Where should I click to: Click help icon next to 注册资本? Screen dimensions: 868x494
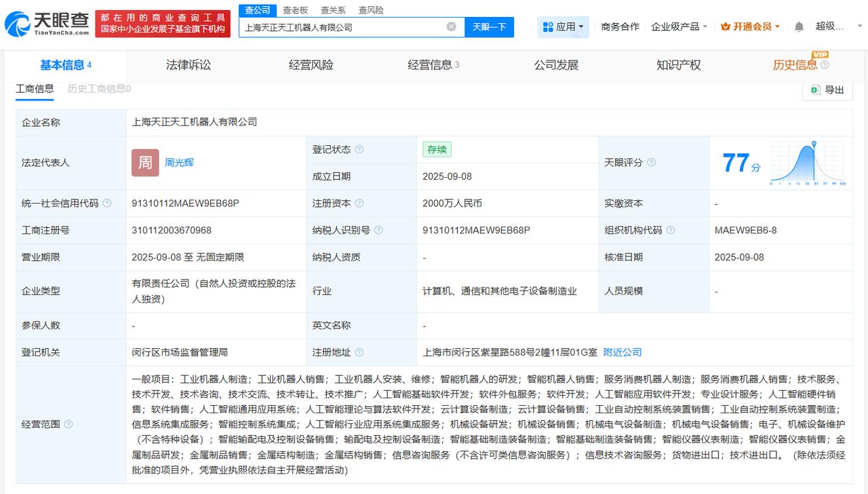pyautogui.click(x=359, y=204)
